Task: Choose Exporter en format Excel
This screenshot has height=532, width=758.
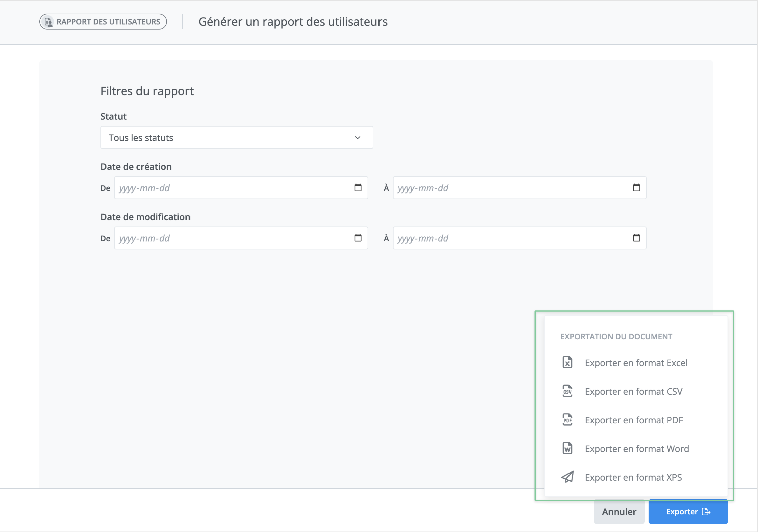Action: [x=636, y=363]
